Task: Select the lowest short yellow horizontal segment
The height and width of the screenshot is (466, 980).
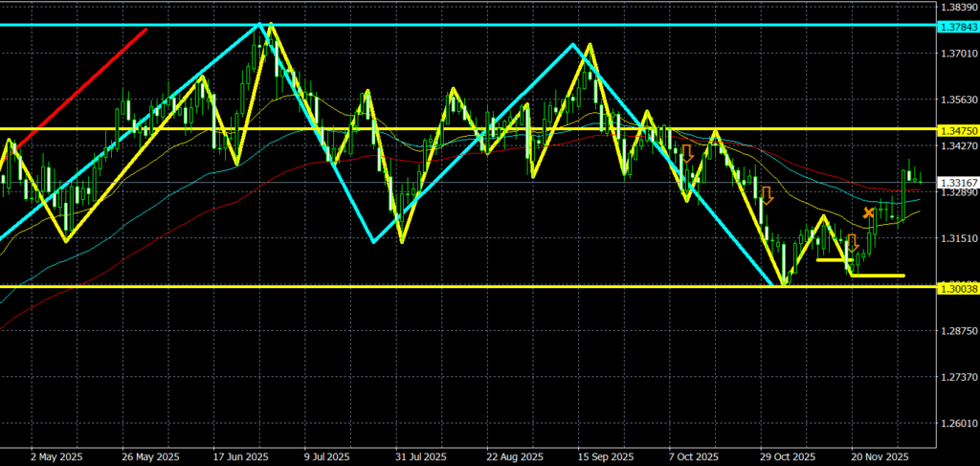Action: pyautogui.click(x=878, y=276)
